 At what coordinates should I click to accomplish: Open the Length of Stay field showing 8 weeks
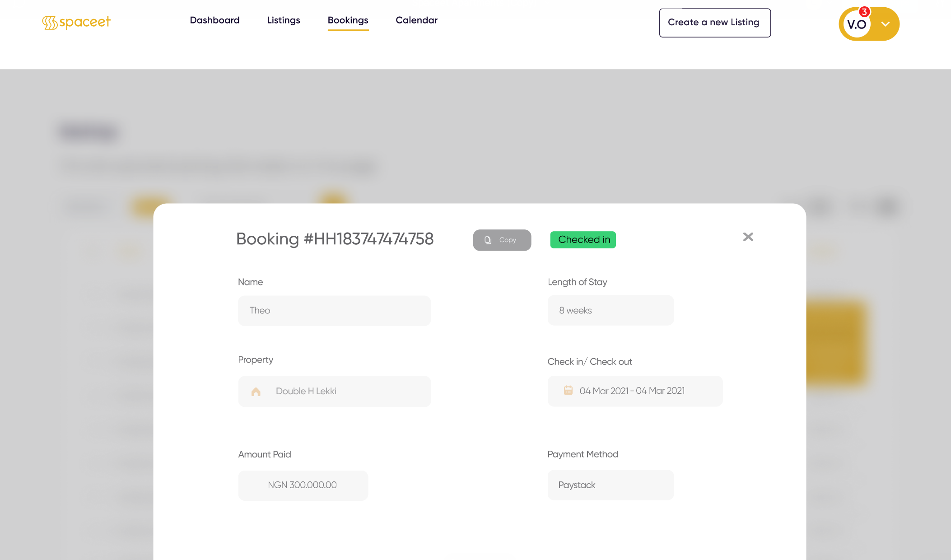click(x=611, y=310)
